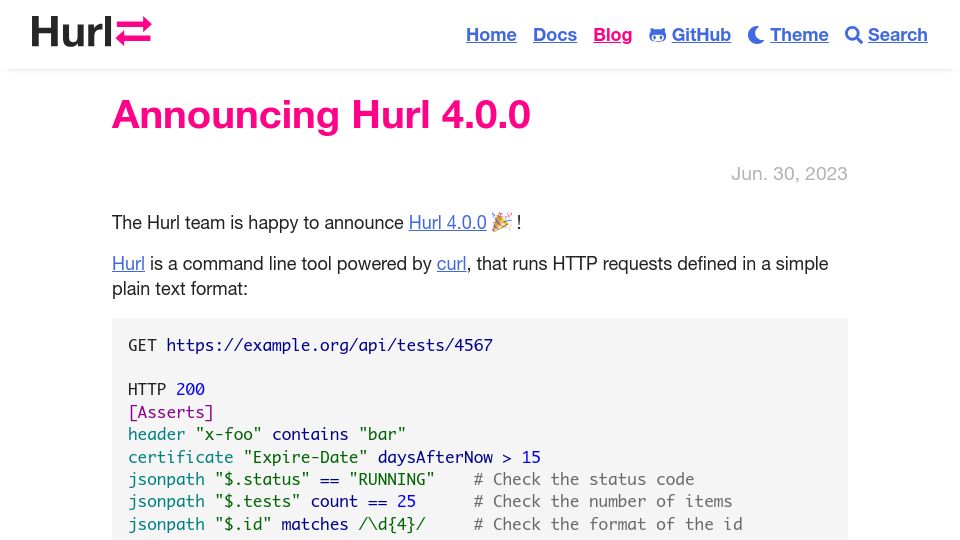Click the certificate "Expire-Date" line
Screen dimensions: 960x540
[334, 457]
